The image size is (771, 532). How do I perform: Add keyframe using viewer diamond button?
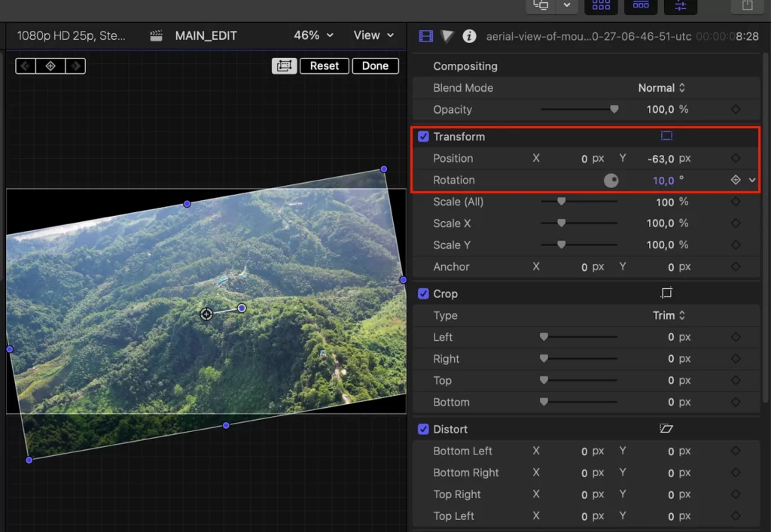tap(50, 65)
